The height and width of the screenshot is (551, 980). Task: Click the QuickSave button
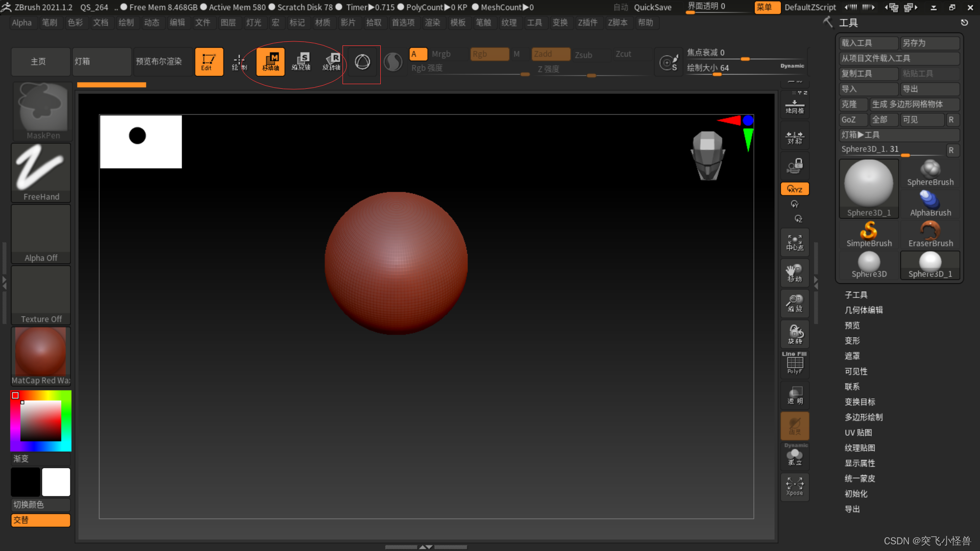coord(652,7)
